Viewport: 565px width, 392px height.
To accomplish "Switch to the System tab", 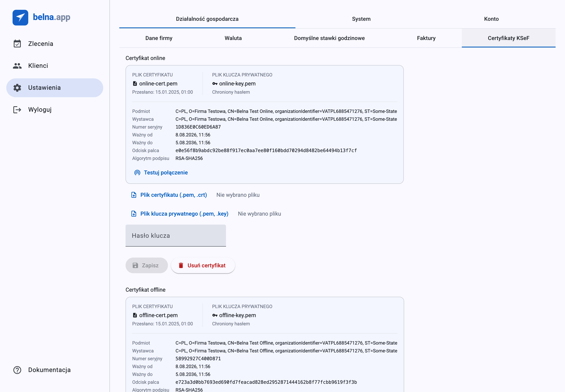I will (x=361, y=19).
